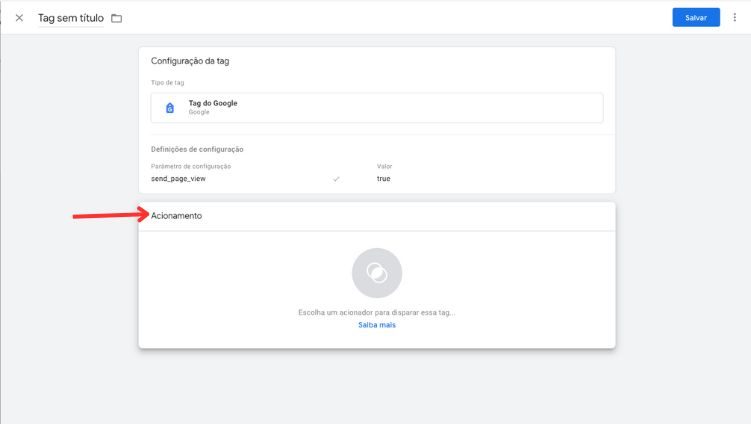751x424 pixels.
Task: Click the 'Valor' column label
Action: [x=384, y=166]
